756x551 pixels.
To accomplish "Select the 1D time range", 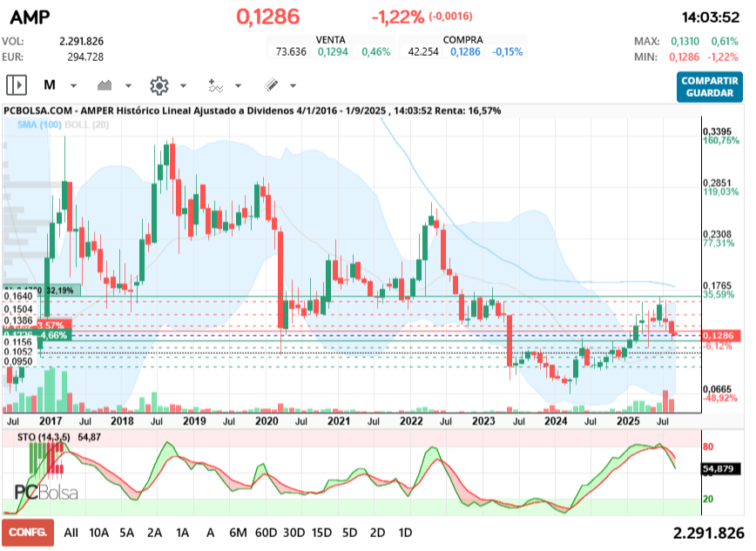I will click(406, 533).
